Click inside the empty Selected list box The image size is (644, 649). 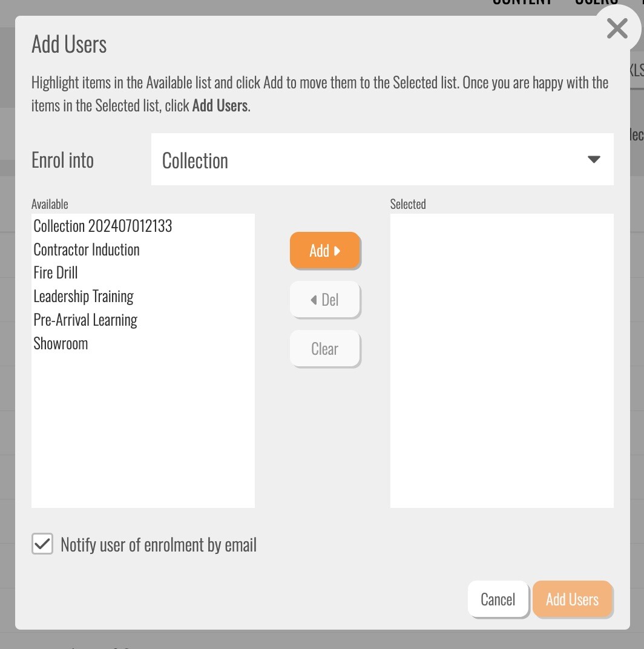pos(502,360)
